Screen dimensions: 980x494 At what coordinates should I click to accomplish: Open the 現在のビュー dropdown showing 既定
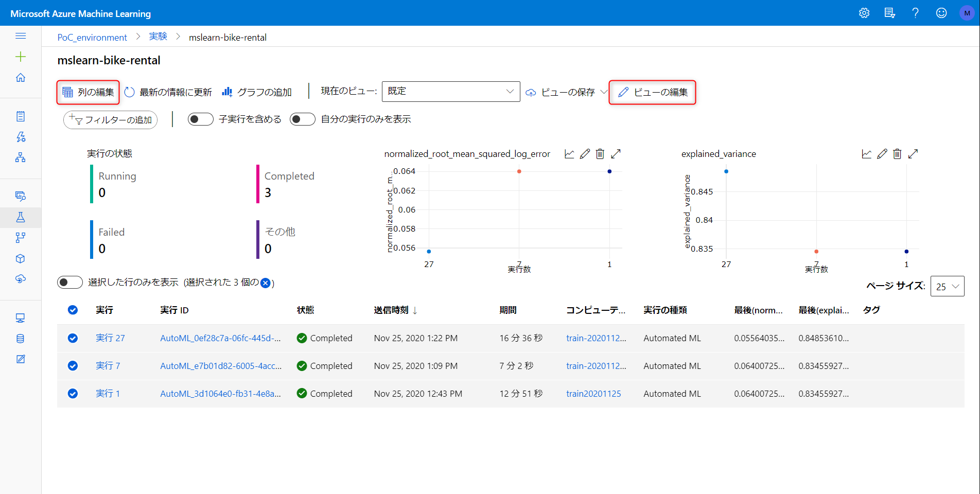click(451, 92)
